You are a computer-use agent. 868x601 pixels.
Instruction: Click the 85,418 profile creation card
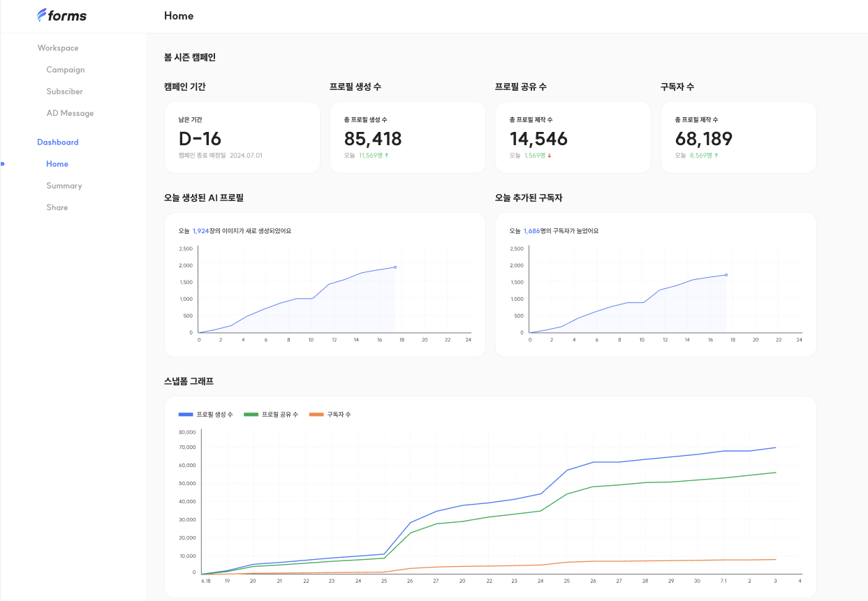coord(408,138)
